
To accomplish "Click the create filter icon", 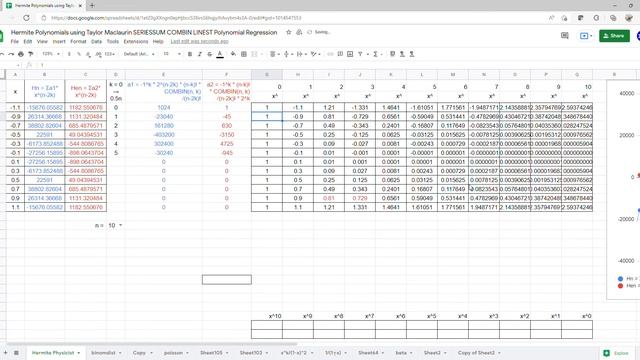I will point(360,54).
